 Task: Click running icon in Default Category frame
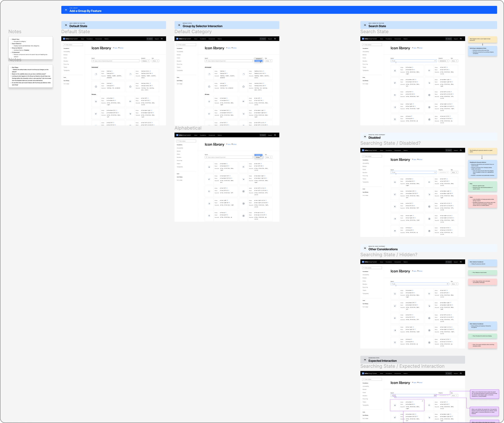[209, 87]
